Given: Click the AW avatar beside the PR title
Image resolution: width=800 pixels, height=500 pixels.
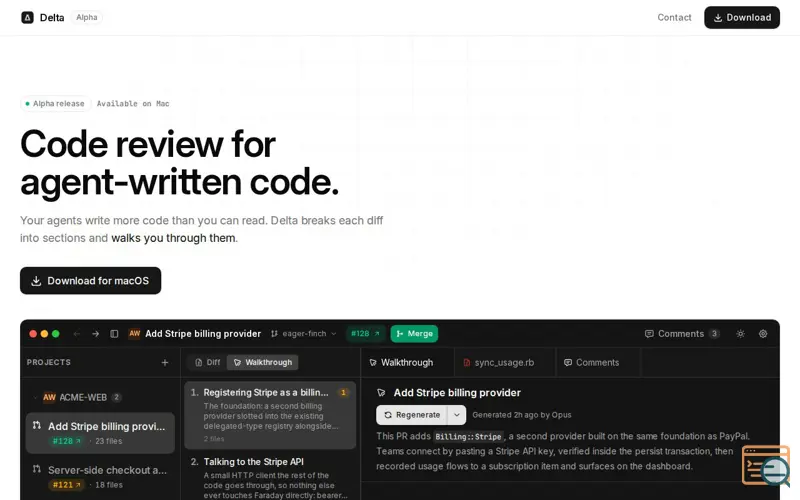Looking at the screenshot, I should [x=135, y=333].
